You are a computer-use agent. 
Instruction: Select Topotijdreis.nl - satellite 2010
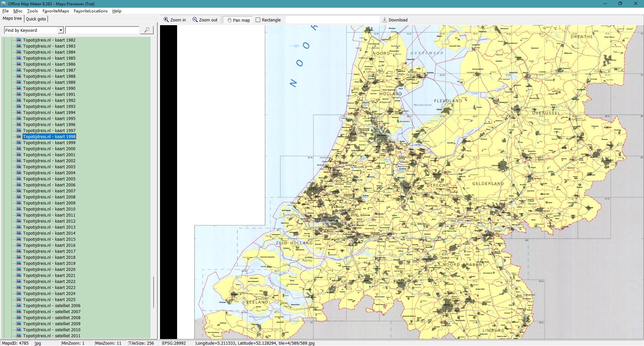pos(52,330)
